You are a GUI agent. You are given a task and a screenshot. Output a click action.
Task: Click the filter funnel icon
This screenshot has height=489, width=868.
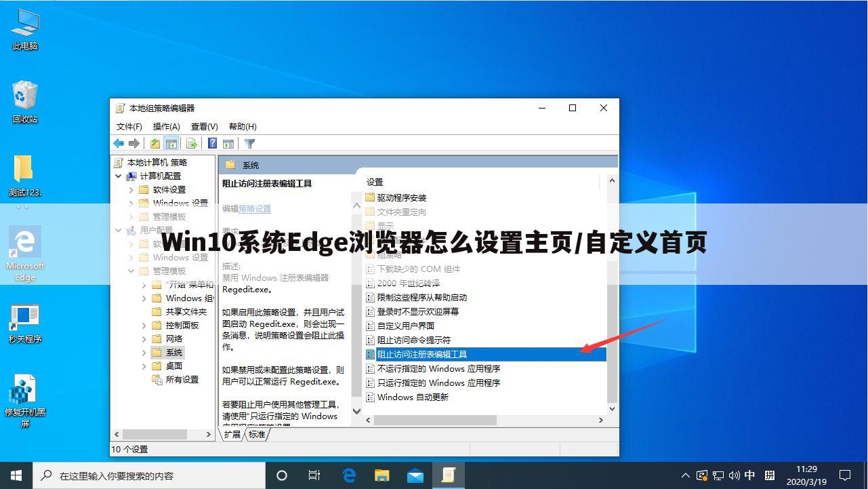point(249,144)
